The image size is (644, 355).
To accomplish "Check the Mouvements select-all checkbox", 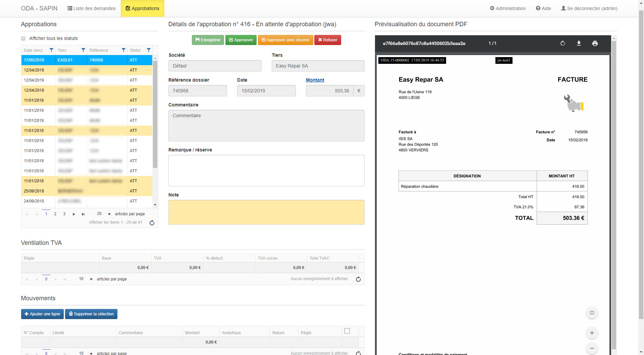I will pyautogui.click(x=347, y=331).
